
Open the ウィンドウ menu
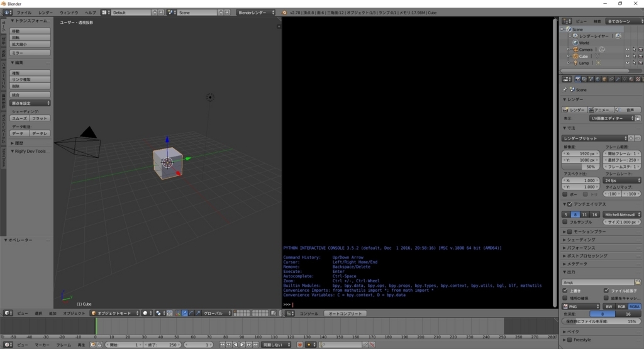69,13
